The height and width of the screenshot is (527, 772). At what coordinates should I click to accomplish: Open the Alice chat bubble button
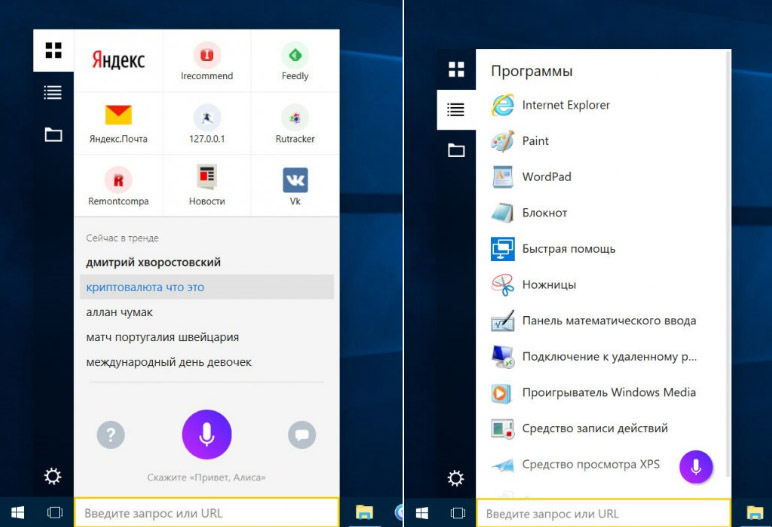pyautogui.click(x=302, y=434)
